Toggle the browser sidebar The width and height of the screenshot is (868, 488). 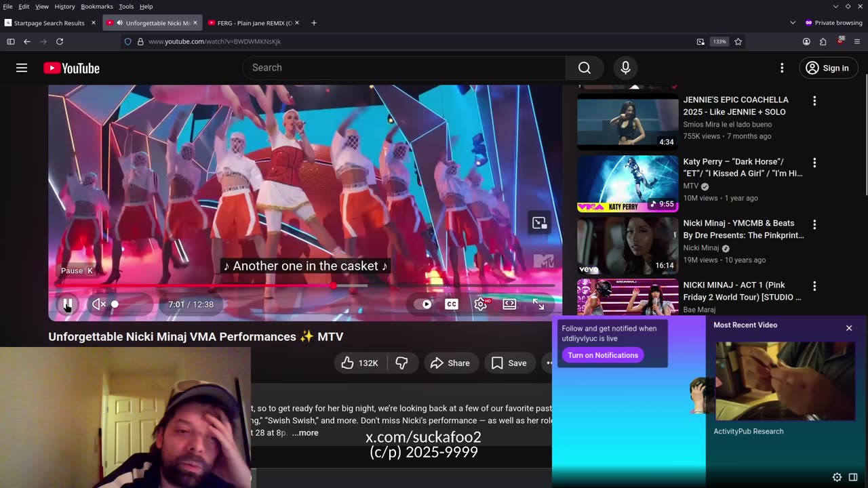[11, 41]
